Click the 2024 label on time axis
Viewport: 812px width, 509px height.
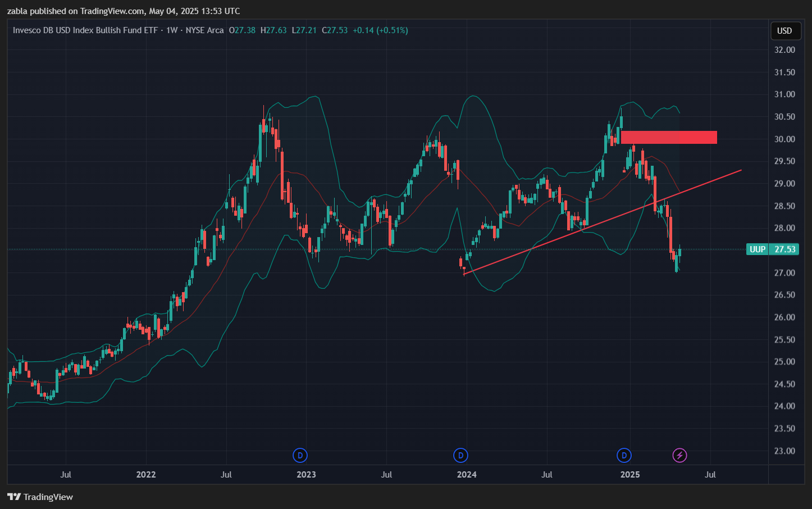coord(467,474)
